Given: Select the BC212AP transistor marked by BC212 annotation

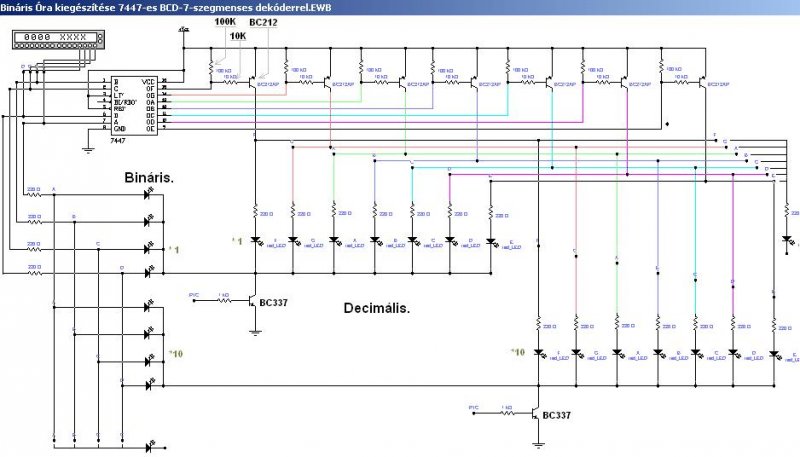Looking at the screenshot, I should [x=254, y=82].
